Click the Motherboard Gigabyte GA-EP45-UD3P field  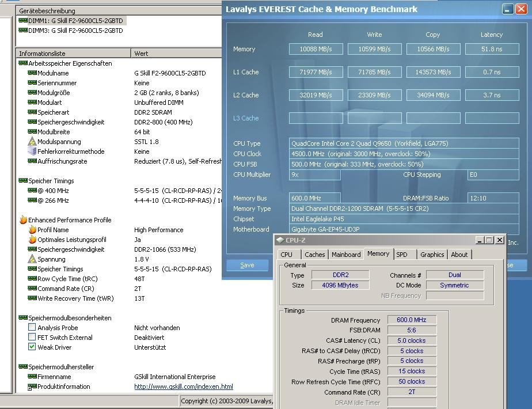point(404,229)
